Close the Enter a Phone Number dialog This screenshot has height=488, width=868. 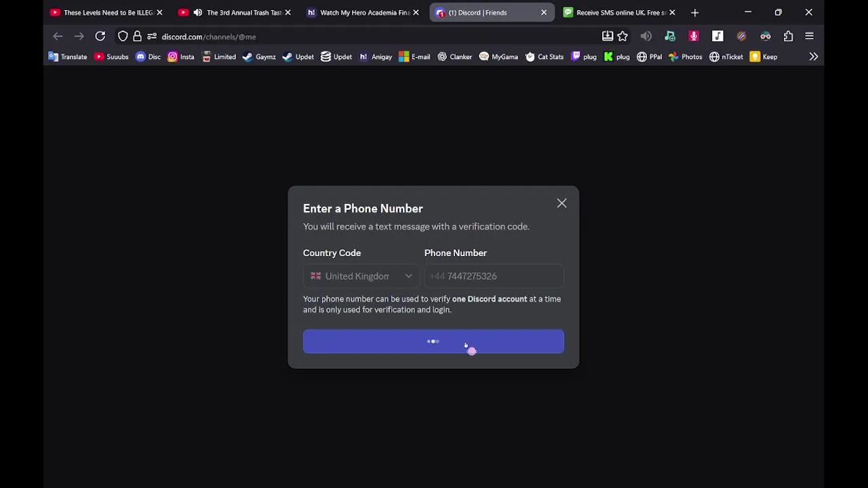tap(561, 203)
